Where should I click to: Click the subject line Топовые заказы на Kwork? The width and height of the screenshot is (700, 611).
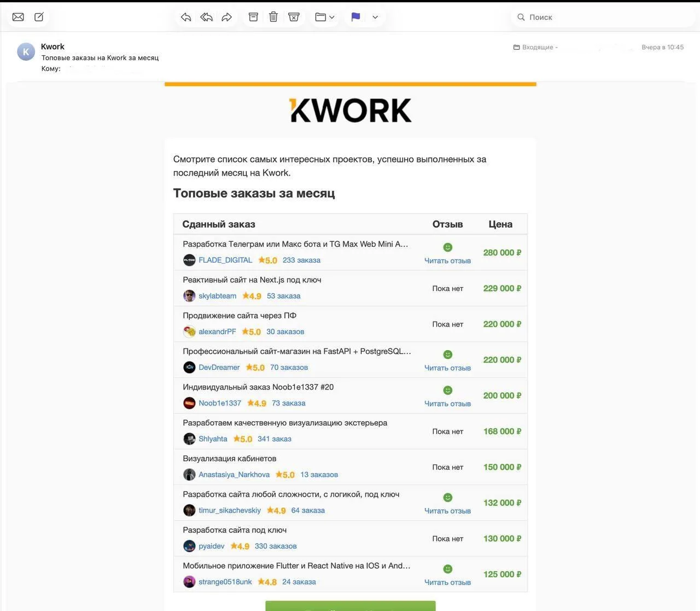pos(100,57)
